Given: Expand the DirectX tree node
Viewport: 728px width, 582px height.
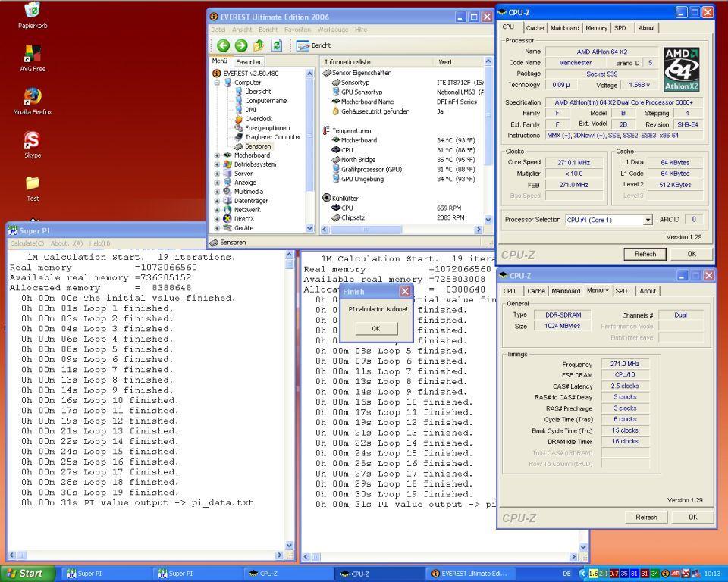Looking at the screenshot, I should pos(217,219).
